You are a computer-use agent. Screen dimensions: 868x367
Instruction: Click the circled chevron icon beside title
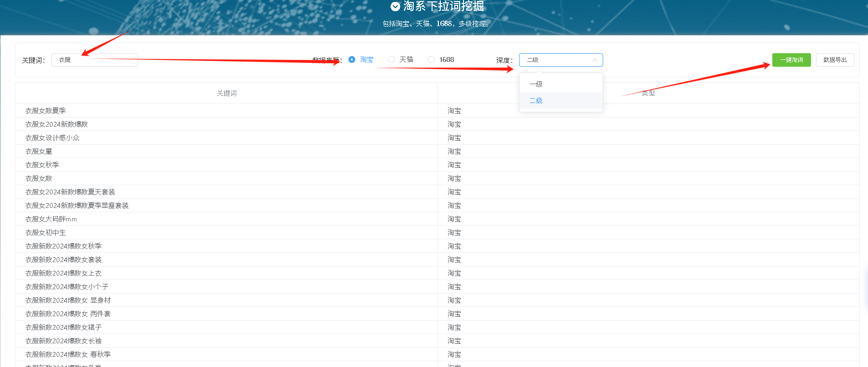click(395, 6)
